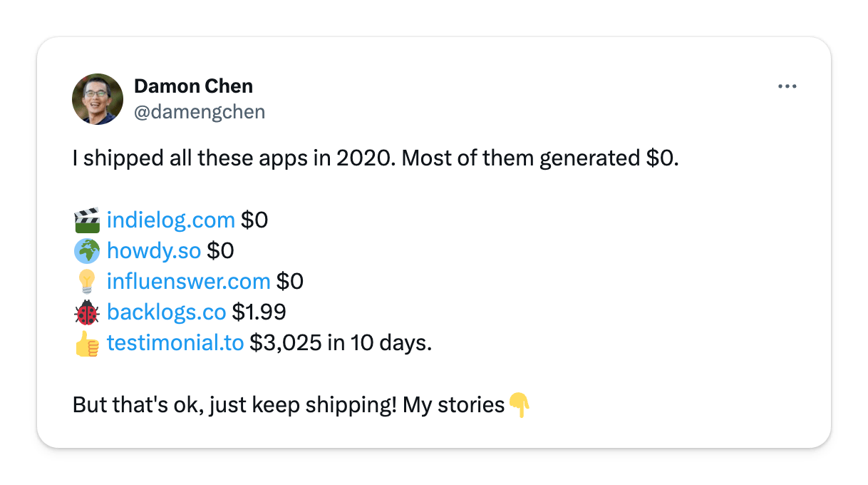
Task: Click the $0 amount beside indielog.com
Action: coord(254,220)
